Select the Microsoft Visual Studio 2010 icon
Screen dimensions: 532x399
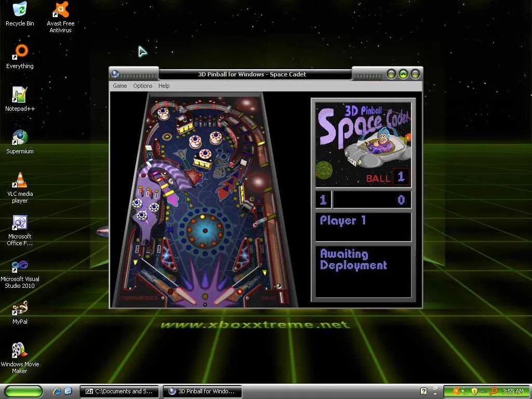20,273
